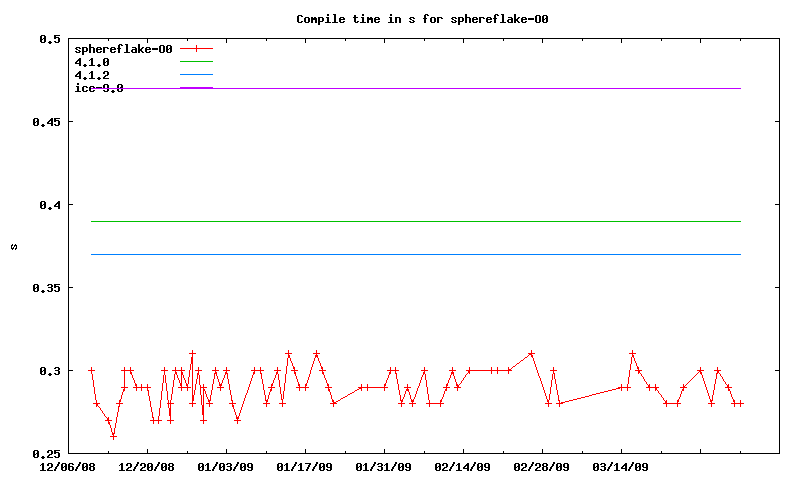This screenshot has height=480, width=800.
Task: Click the last red data point at right end
Action: point(740,403)
